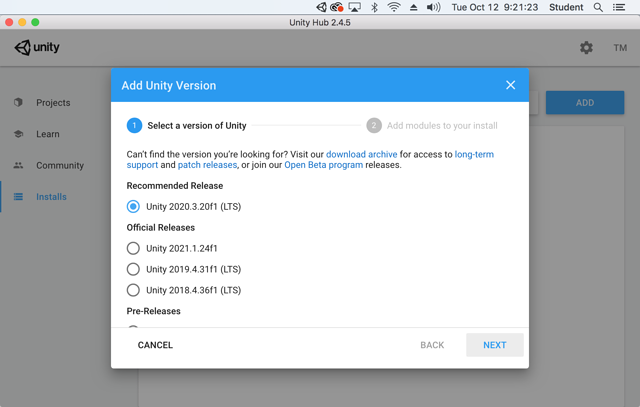Viewport: 640px width, 407px height.
Task: Click the eject icon in menu bar
Action: point(413,7)
